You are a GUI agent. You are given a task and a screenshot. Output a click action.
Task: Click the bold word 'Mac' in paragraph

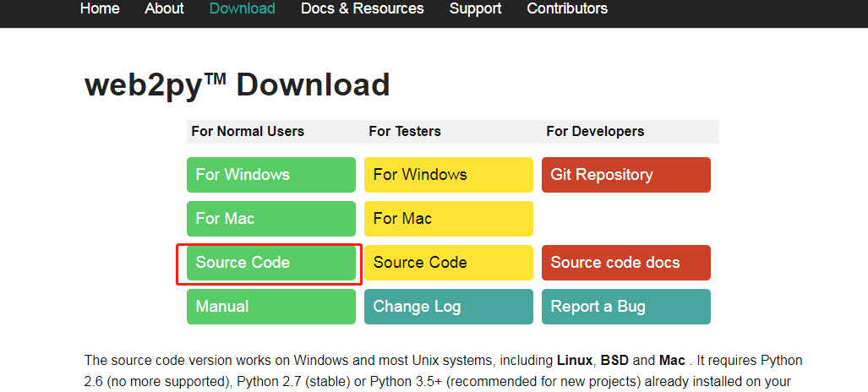pos(673,361)
